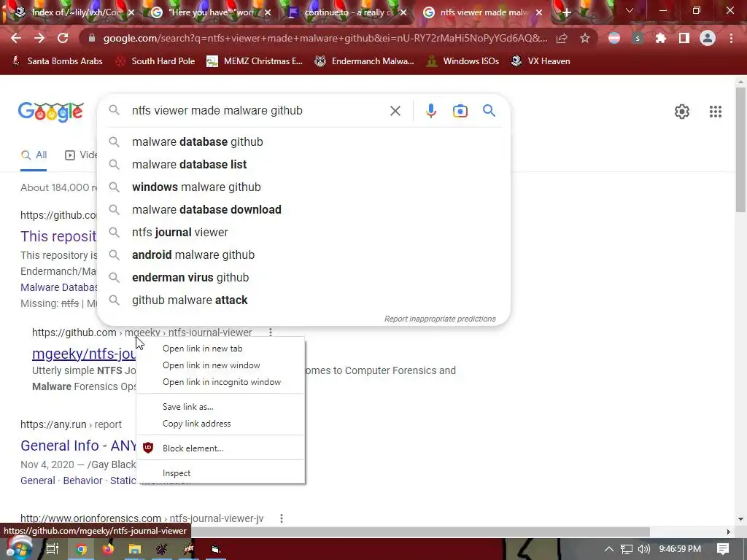Click Report inappropriate predictions

[440, 319]
